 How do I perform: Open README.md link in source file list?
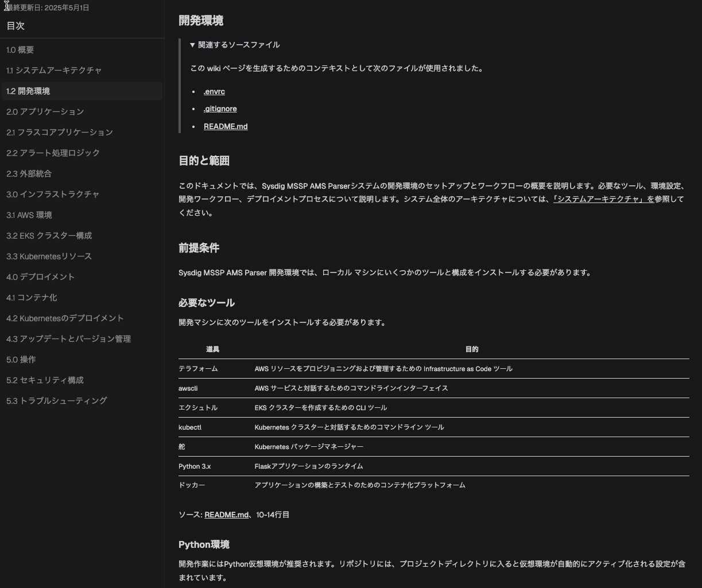click(x=226, y=126)
